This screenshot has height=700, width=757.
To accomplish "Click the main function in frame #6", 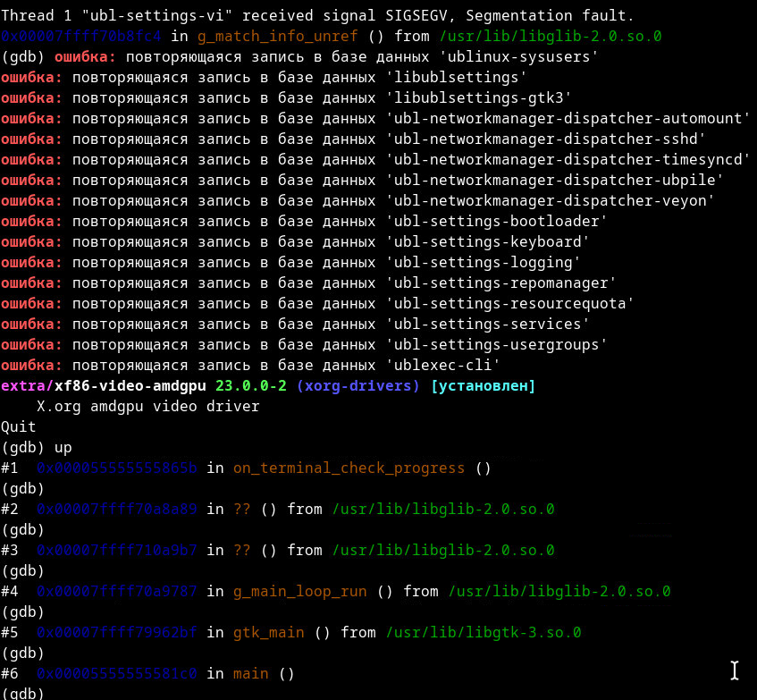I will coord(250,673).
